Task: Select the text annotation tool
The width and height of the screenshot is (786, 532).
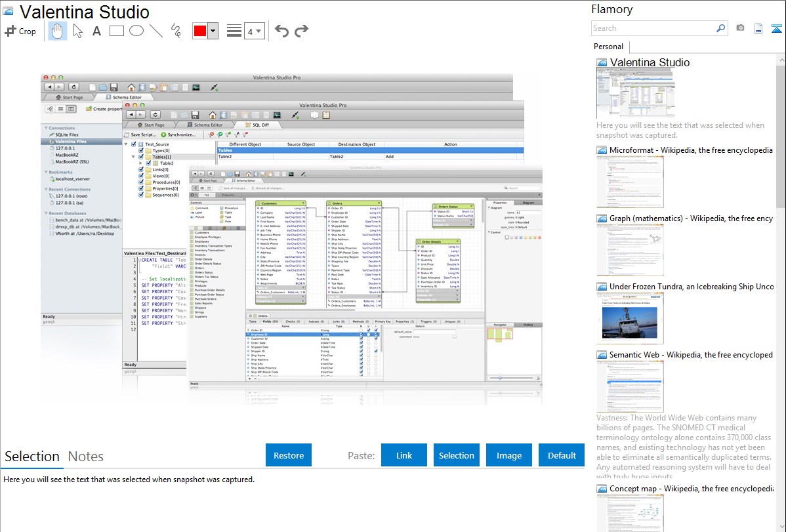Action: 96,31
